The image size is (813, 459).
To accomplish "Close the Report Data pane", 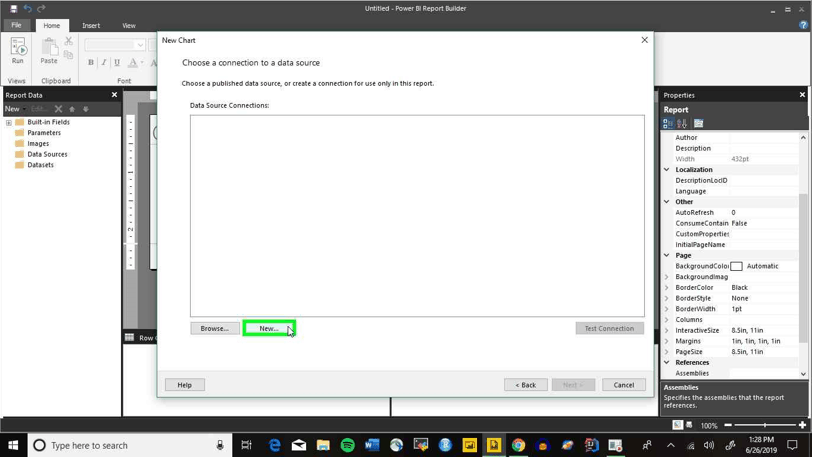I will coord(114,95).
